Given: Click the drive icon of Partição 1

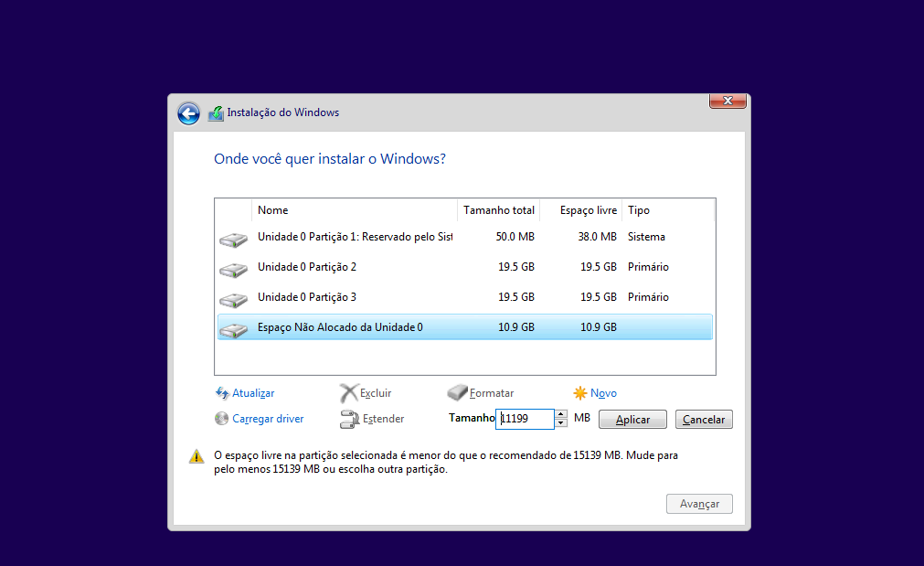Looking at the screenshot, I should tap(233, 240).
